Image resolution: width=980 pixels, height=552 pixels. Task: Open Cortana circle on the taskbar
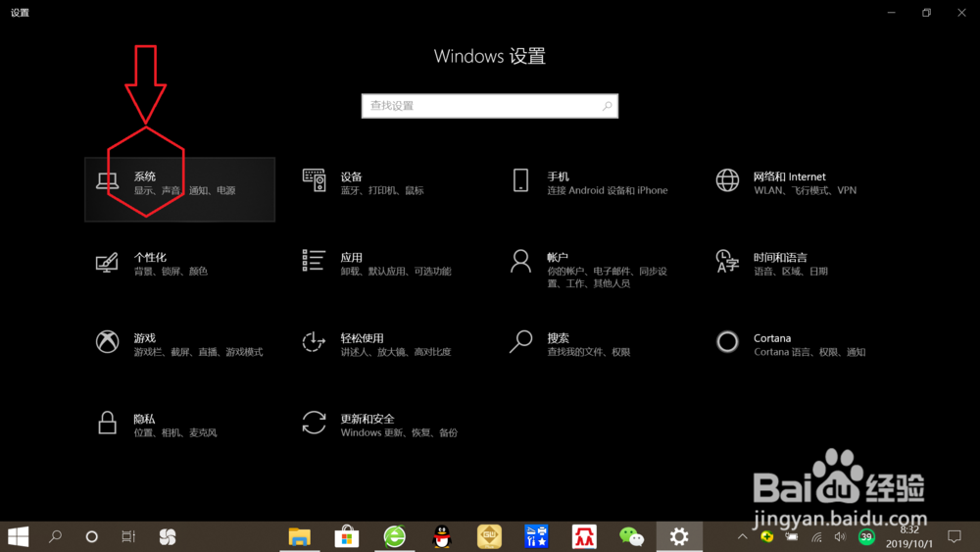pyautogui.click(x=92, y=536)
